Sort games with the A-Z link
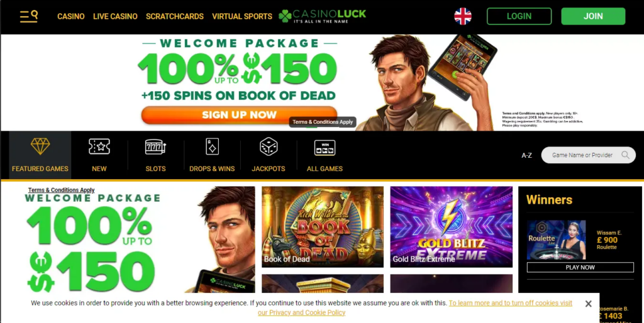This screenshot has width=644, height=323. click(x=526, y=155)
